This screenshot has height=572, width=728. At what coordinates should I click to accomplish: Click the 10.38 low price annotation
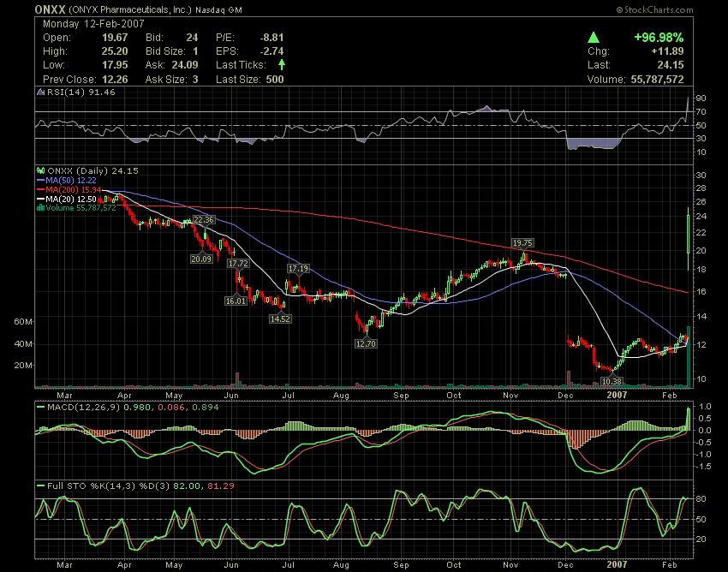611,381
